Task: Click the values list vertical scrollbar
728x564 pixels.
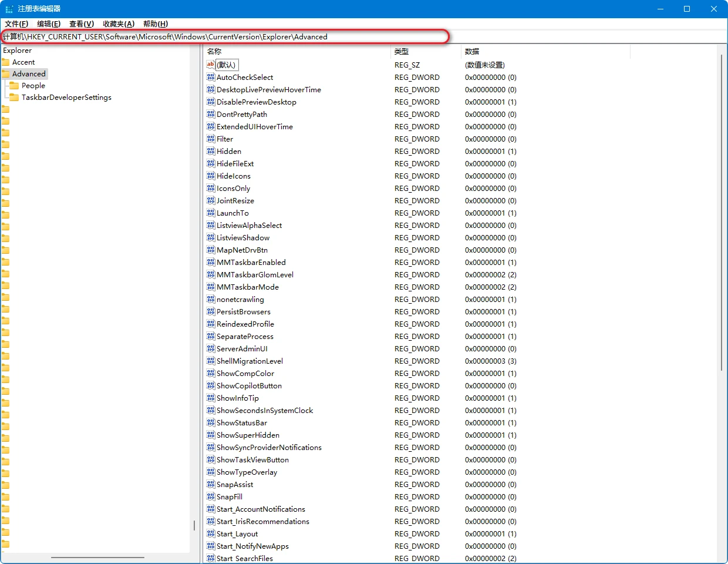Action: click(x=722, y=211)
